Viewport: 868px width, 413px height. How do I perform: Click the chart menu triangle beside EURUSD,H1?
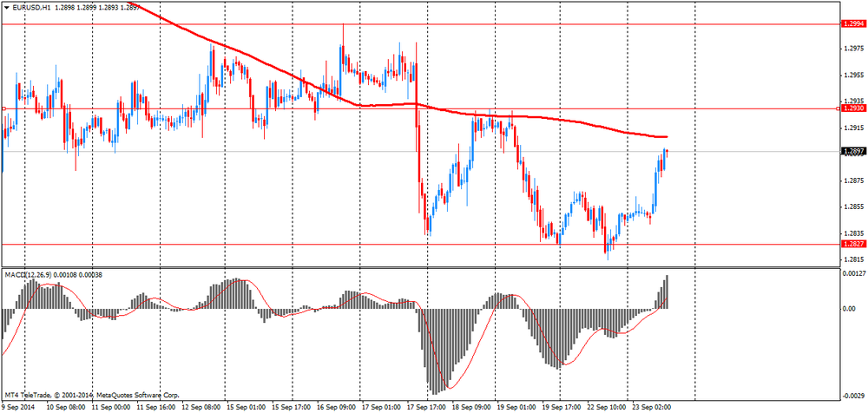[7, 7]
